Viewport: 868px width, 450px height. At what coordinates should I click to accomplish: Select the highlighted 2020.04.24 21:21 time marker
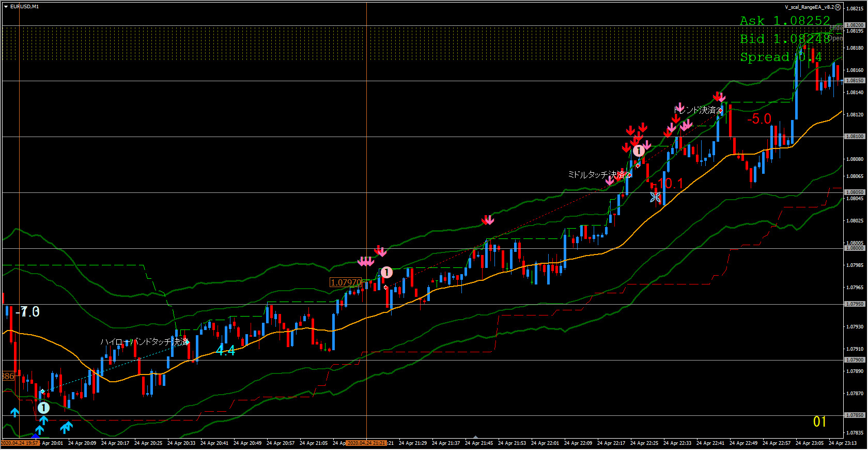[366, 443]
